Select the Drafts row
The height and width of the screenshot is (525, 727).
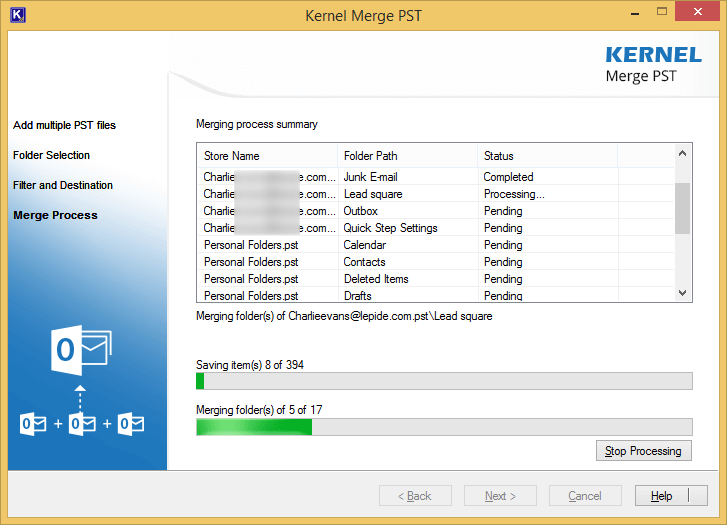coord(435,295)
